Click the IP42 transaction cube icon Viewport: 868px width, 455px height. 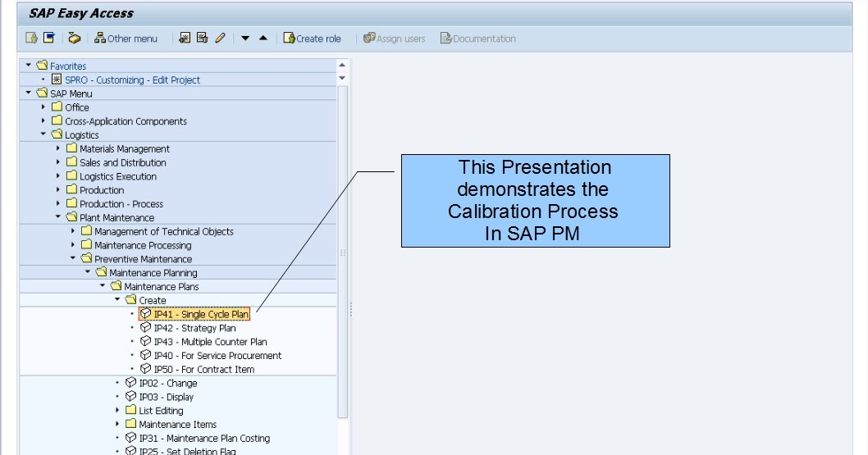click(x=145, y=327)
